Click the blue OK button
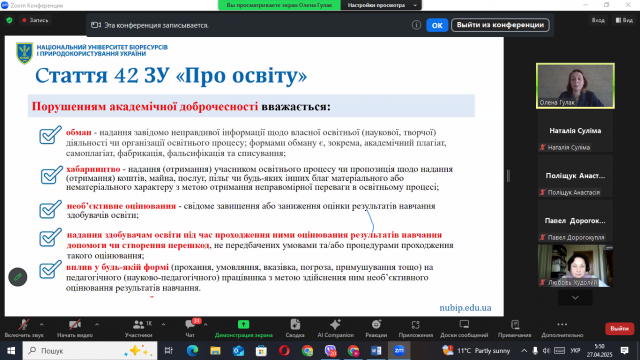The image size is (640, 360). tap(437, 25)
